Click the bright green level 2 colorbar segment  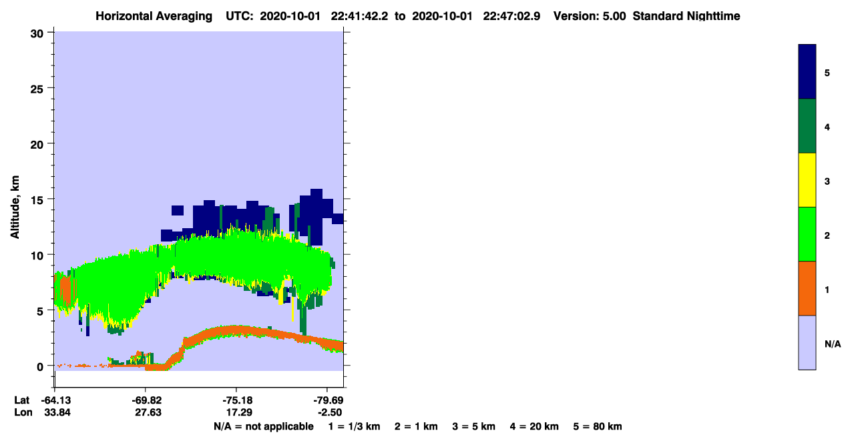807,234
